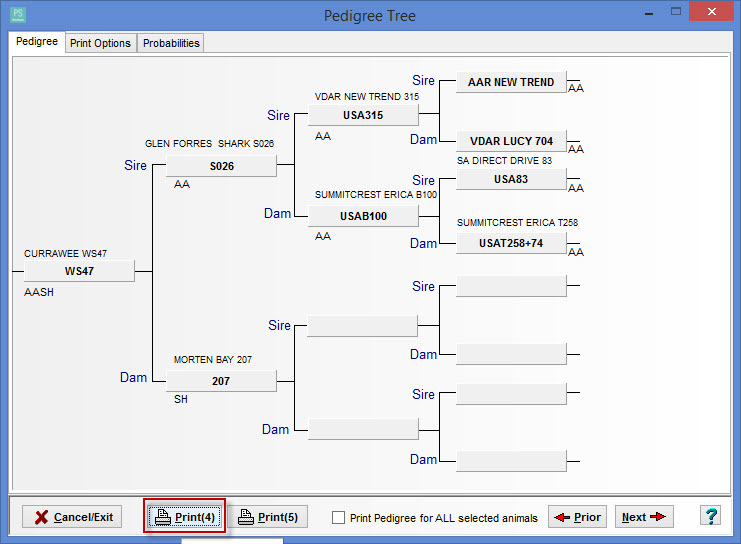741x544 pixels.
Task: Click the USAB100 pedigree box
Action: click(x=363, y=216)
